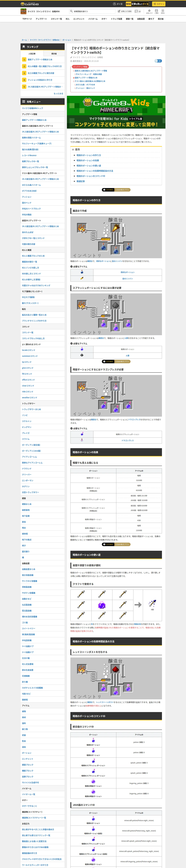Click the Game8 for Kids banner
The height and width of the screenshot is (868, 186).
pyautogui.click(x=116, y=112)
